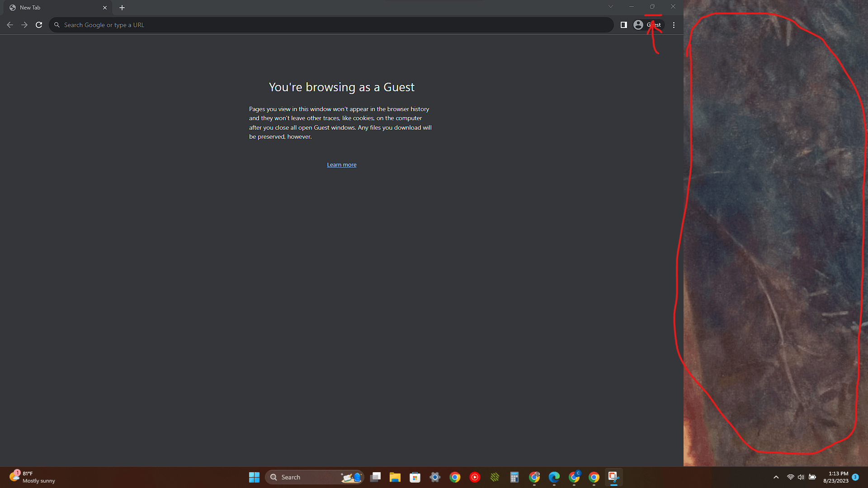Image resolution: width=868 pixels, height=488 pixels.
Task: Click the back navigation arrow
Action: click(x=10, y=25)
